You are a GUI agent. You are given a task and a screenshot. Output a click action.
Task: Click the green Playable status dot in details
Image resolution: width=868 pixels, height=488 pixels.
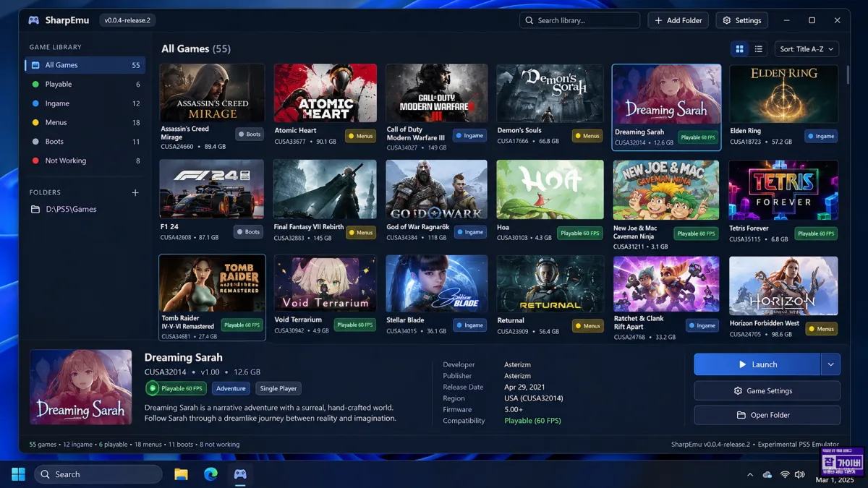152,388
